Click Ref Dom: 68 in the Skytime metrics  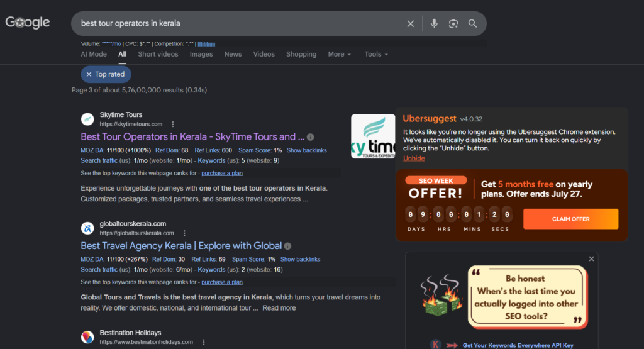(x=172, y=150)
